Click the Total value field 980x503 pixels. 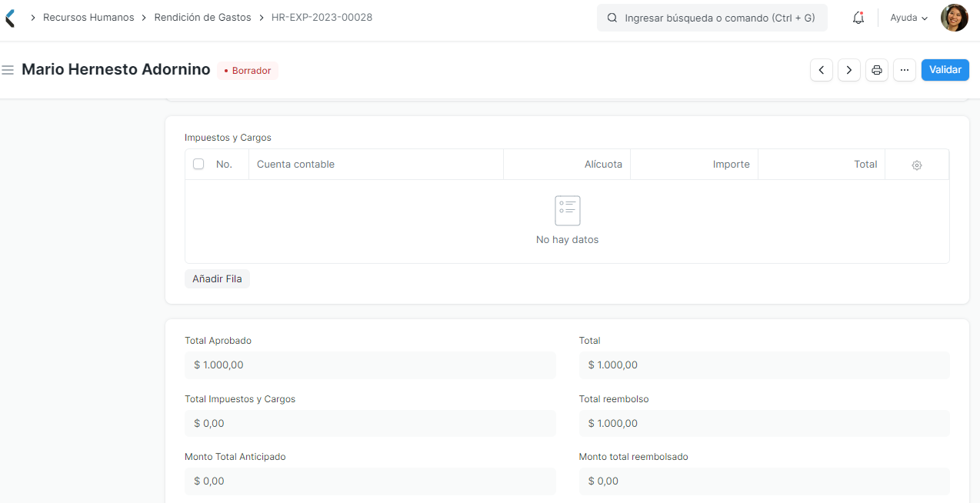pos(764,365)
